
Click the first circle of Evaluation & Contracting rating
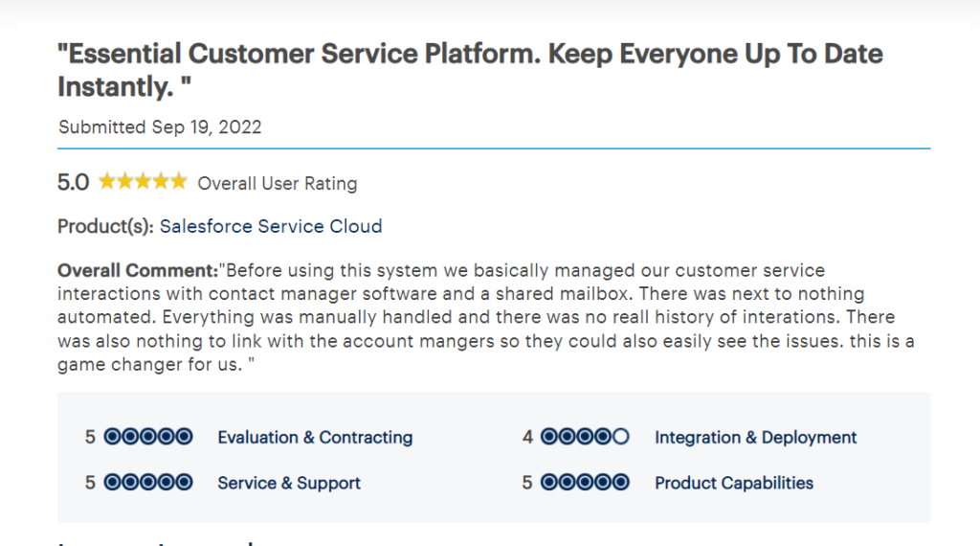coord(112,437)
